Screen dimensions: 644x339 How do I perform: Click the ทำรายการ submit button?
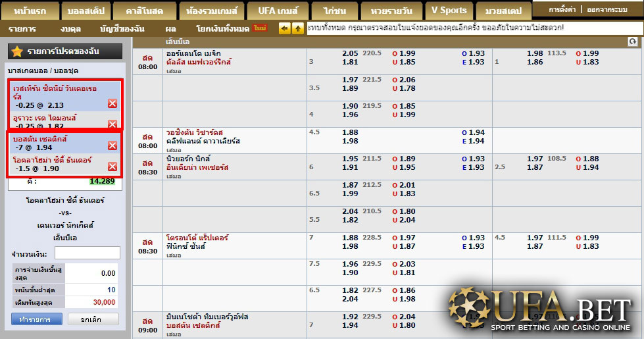pyautogui.click(x=37, y=319)
